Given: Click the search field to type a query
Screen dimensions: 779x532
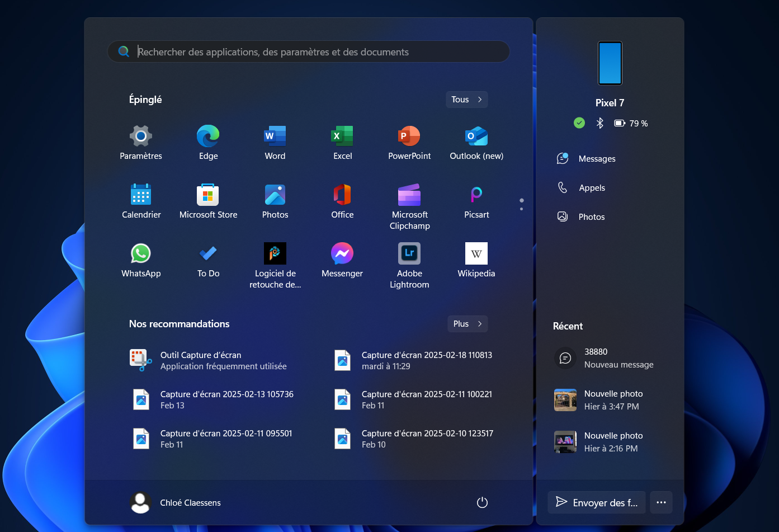Looking at the screenshot, I should pyautogui.click(x=308, y=51).
